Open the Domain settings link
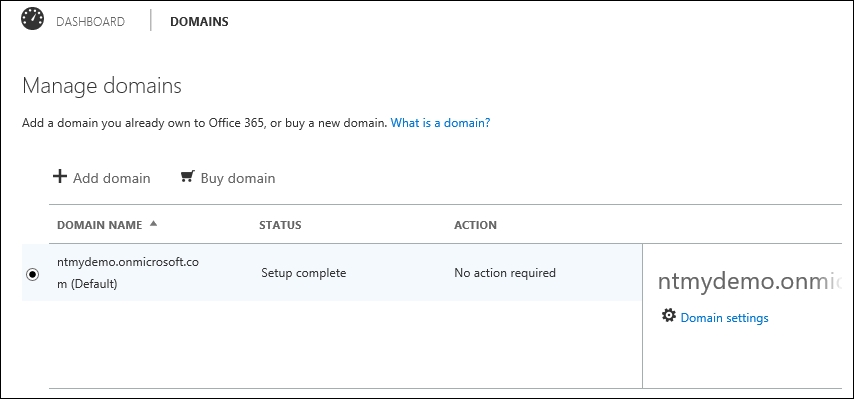 (x=724, y=318)
